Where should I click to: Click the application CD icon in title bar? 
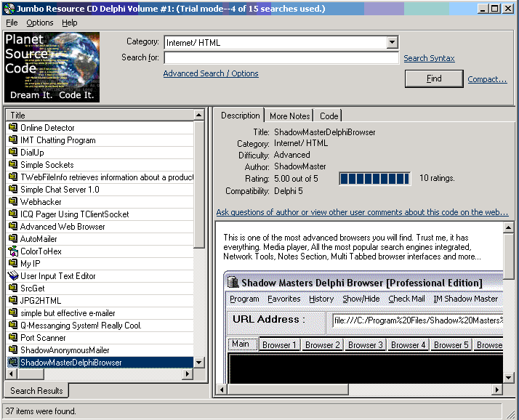tap(9, 8)
